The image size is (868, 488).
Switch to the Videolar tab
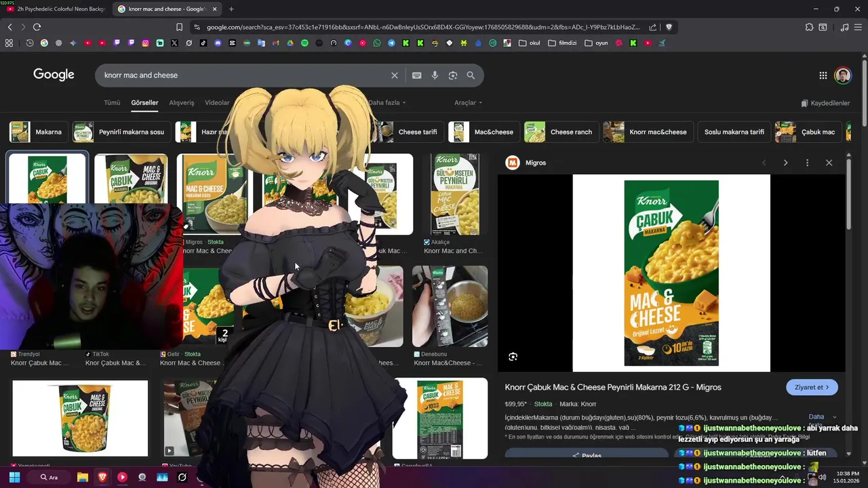[x=217, y=103]
